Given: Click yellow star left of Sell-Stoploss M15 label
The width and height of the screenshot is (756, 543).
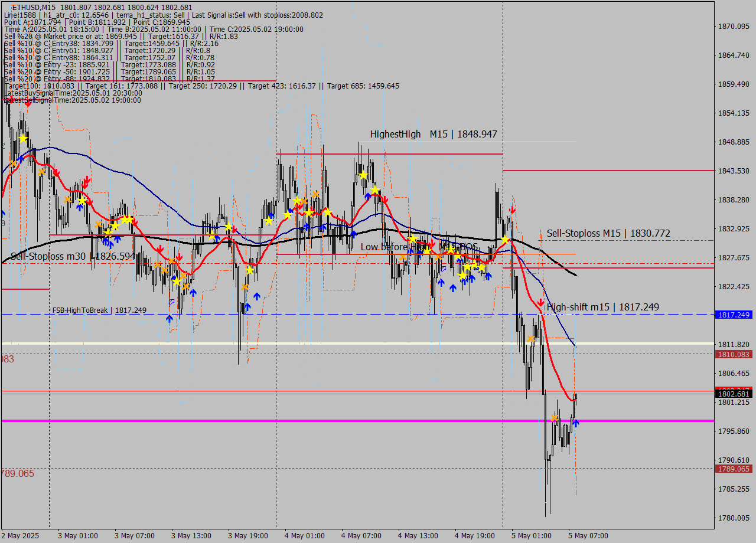Looking at the screenshot, I should click(x=506, y=240).
